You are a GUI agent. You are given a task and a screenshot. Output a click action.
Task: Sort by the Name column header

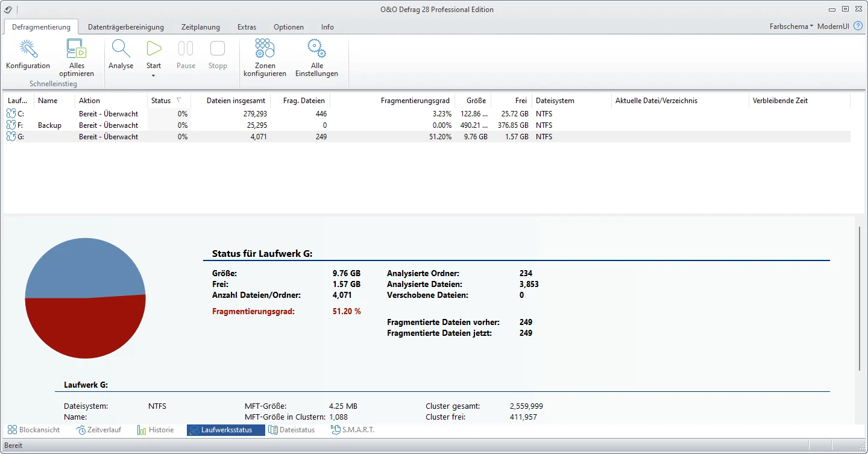(55, 101)
